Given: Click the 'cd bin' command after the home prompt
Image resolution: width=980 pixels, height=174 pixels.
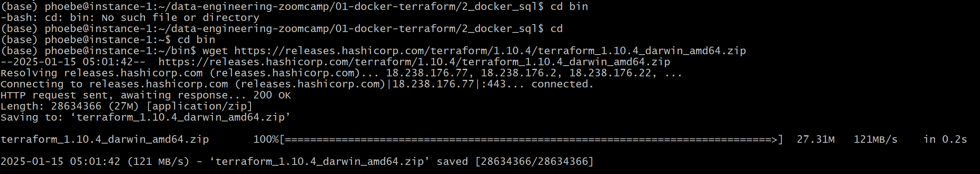Looking at the screenshot, I should pyautogui.click(x=196, y=40).
